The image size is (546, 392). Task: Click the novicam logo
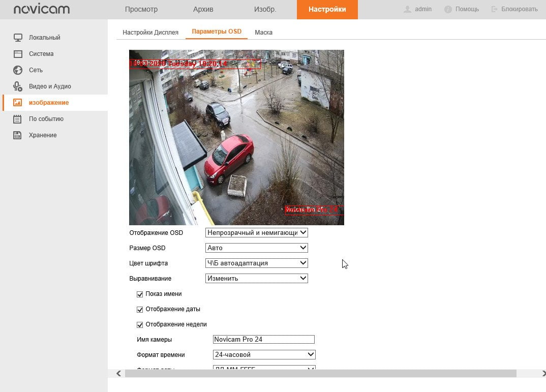point(42,9)
